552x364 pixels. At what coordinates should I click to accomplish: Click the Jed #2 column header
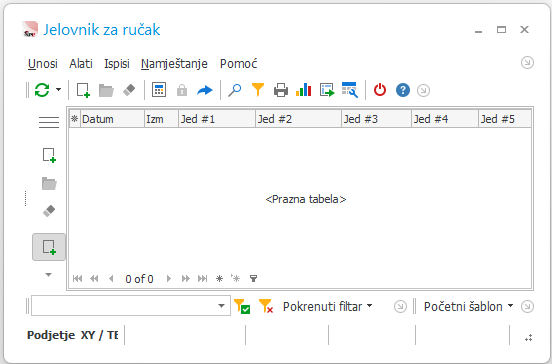[x=299, y=119]
